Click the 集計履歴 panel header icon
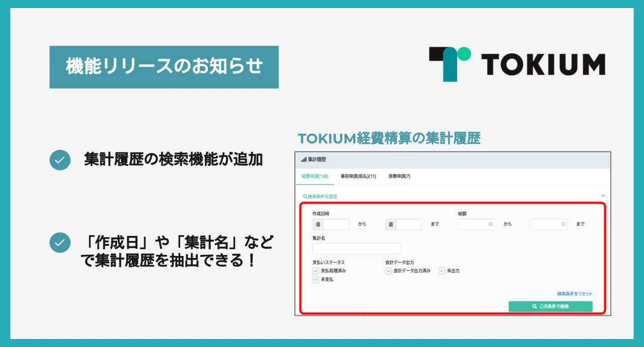The image size is (644, 347). click(x=304, y=159)
